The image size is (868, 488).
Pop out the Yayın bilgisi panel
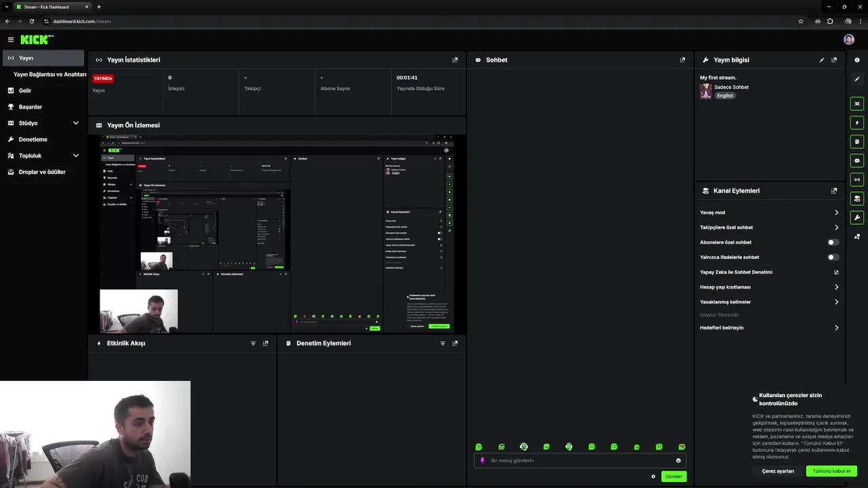tap(834, 60)
